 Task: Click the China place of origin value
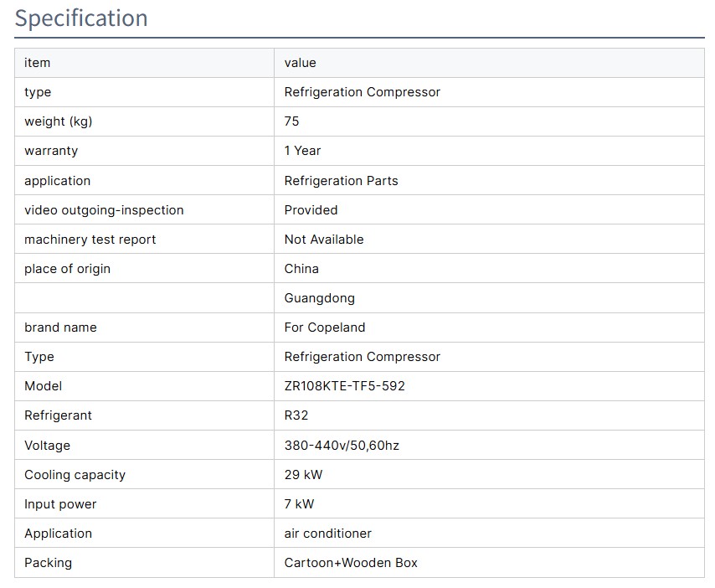pos(301,269)
